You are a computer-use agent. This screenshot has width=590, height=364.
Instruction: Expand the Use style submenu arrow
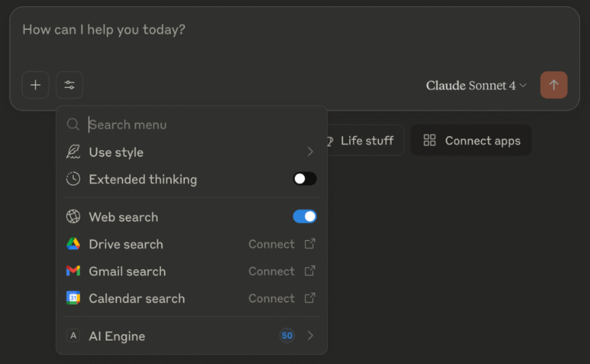[x=310, y=152]
